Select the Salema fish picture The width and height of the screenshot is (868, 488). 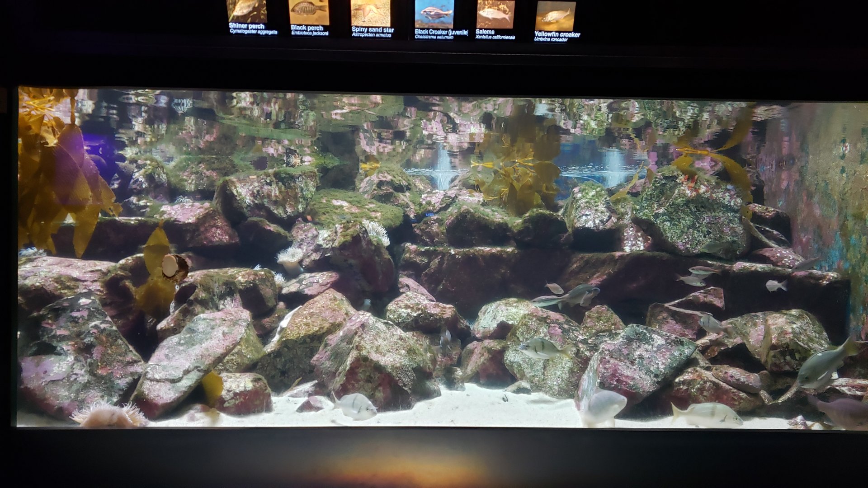coord(495,14)
